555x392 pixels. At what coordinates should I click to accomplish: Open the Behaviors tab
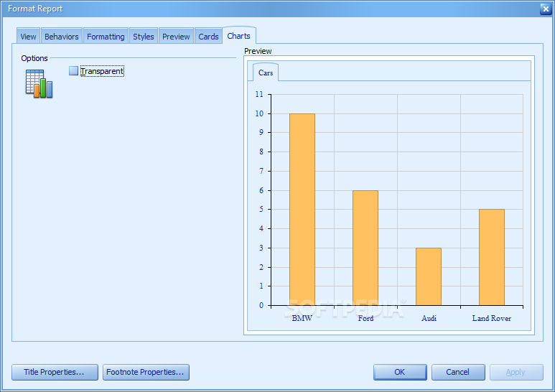(x=62, y=37)
